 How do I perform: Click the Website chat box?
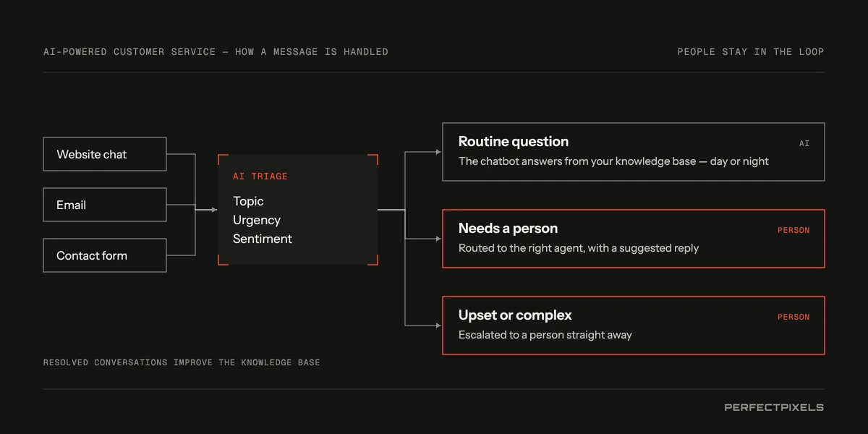tap(105, 154)
